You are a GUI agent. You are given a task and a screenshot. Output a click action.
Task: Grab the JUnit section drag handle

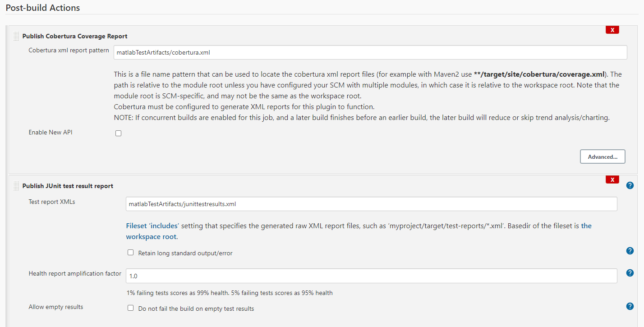point(16,185)
